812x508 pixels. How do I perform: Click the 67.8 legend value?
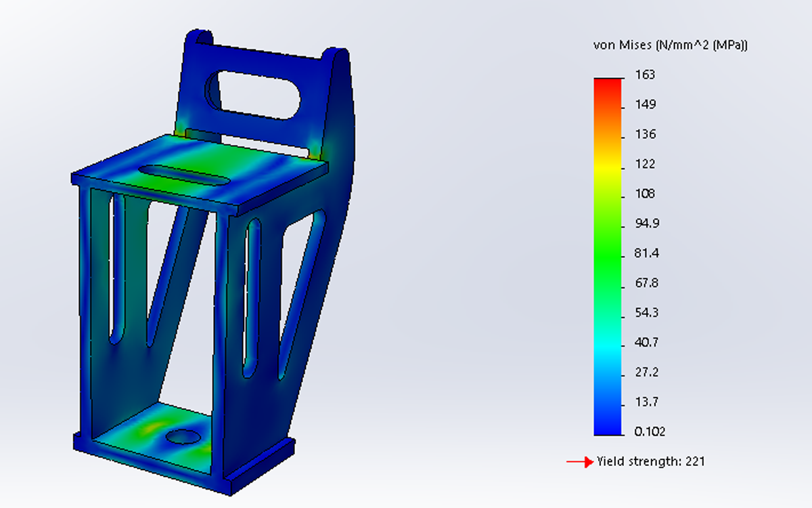click(647, 283)
